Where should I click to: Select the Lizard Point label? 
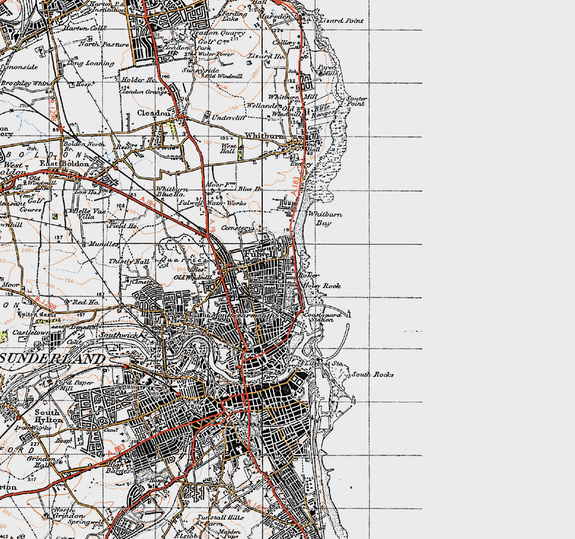click(x=342, y=21)
